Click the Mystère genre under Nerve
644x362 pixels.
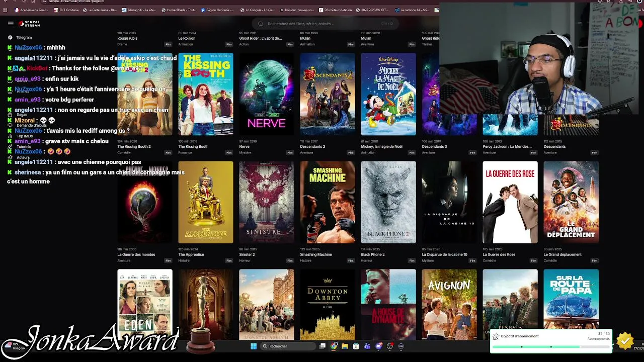[x=245, y=152]
